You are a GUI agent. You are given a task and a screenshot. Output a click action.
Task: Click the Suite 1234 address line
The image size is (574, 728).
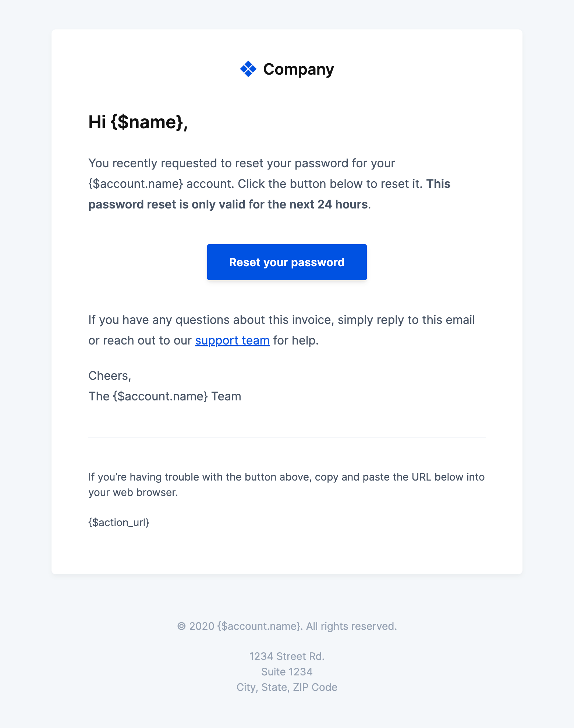click(x=287, y=672)
